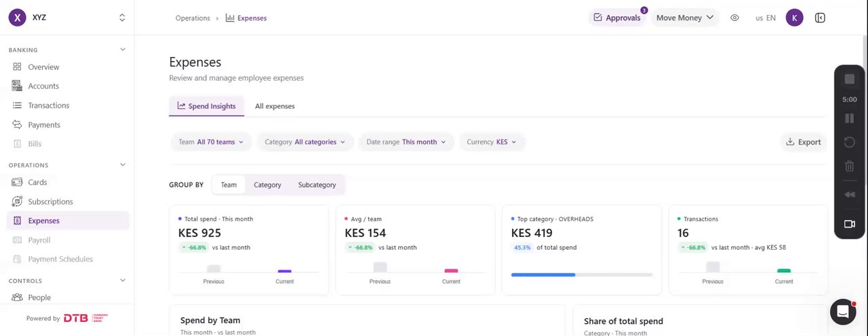This screenshot has height=336, width=868.
Task: Expand the Move Money dropdown
Action: click(x=685, y=18)
